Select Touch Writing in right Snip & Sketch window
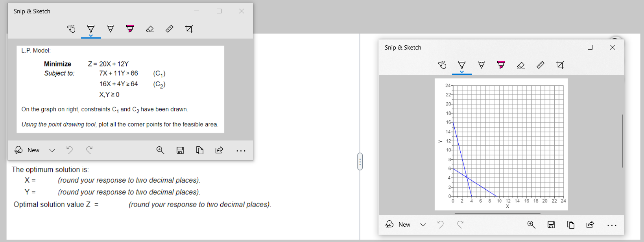Image resolution: width=644 pixels, height=242 pixels. pos(442,65)
